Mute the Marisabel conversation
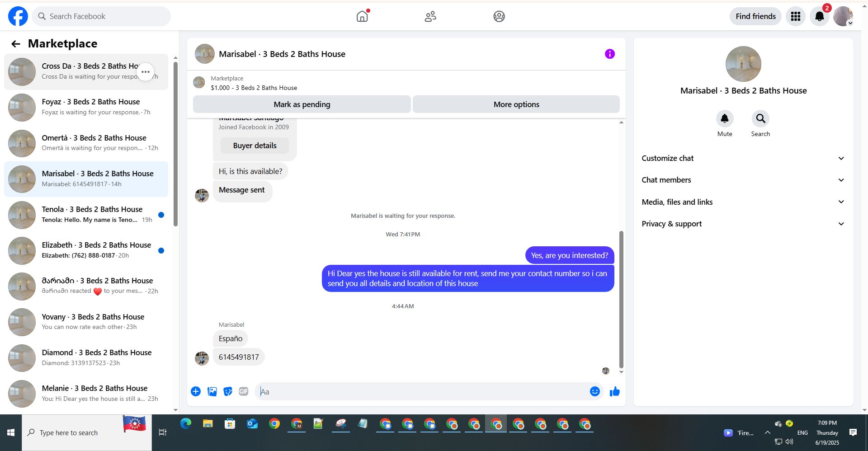Screen dimensions: 868x451 tap(725, 118)
